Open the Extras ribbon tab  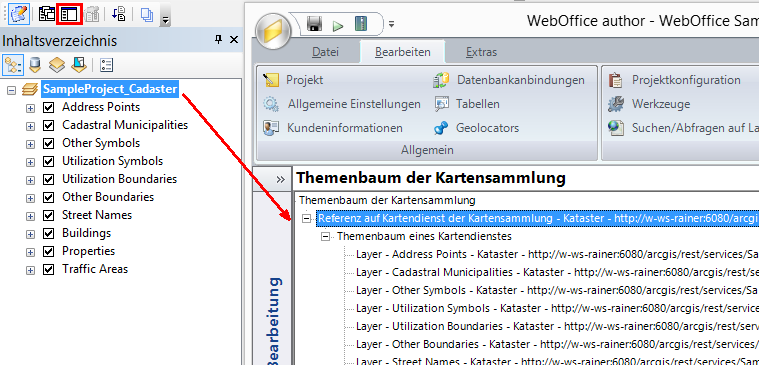[x=481, y=52]
